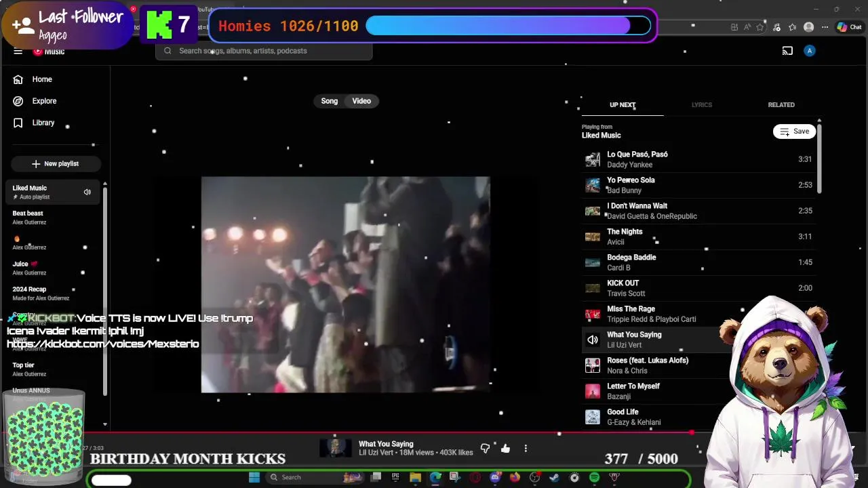Click the Cast to device icon
The image size is (868, 488).
787,51
